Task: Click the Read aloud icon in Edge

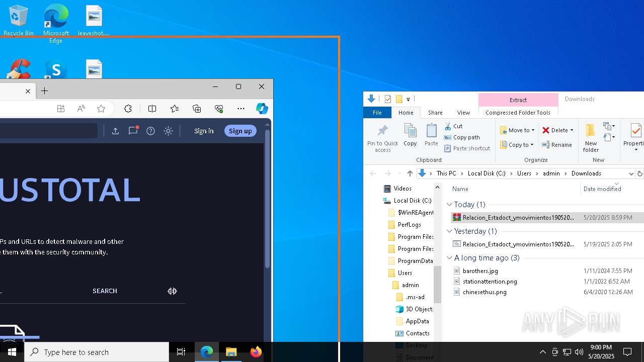Action: coord(81,109)
